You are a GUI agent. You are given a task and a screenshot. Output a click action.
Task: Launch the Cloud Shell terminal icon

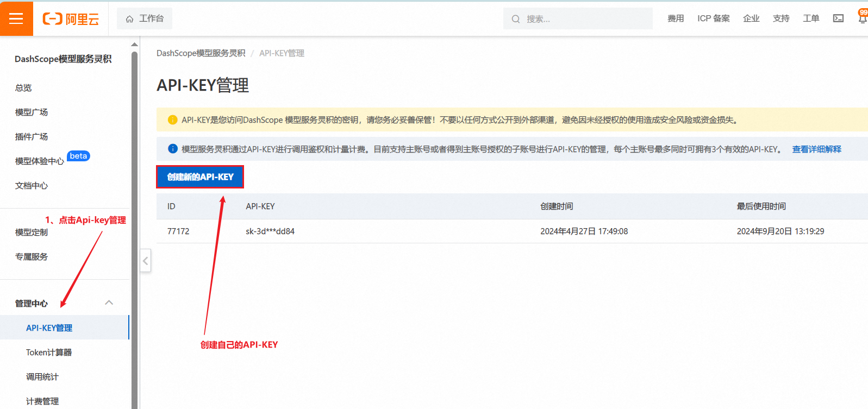pos(839,18)
